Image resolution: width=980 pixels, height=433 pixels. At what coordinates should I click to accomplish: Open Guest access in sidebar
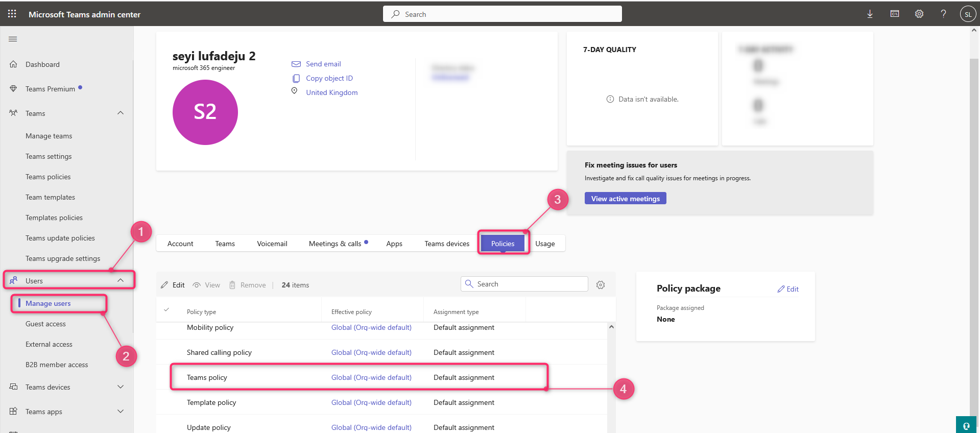pos(45,324)
